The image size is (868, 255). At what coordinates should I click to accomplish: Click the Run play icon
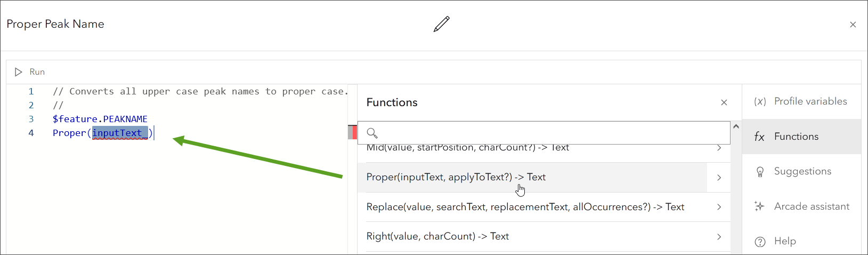coord(19,72)
